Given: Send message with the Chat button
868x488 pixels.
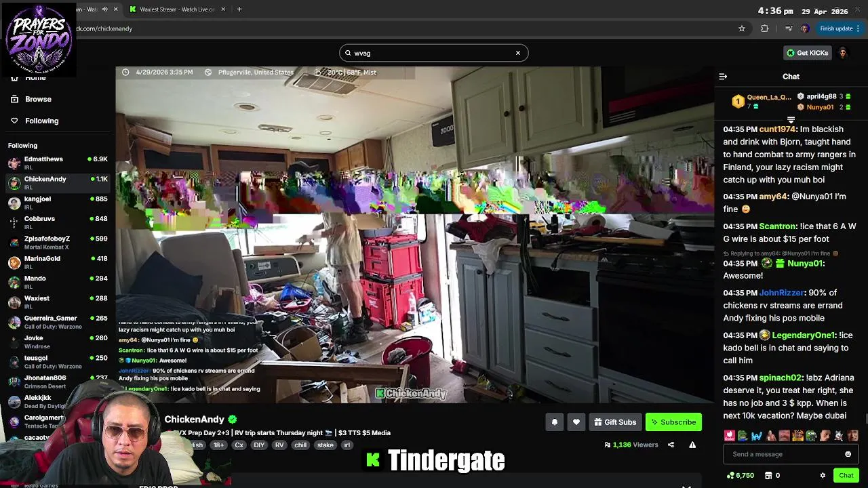Looking at the screenshot, I should click(846, 475).
